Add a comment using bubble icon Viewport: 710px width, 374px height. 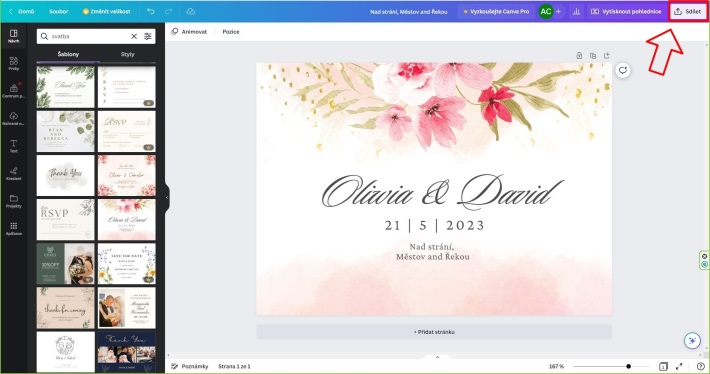click(623, 70)
